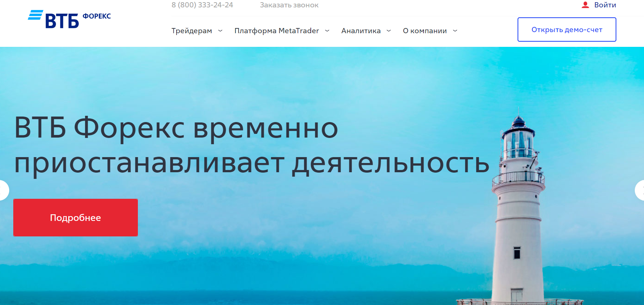Click the red user profile icon

585,5
